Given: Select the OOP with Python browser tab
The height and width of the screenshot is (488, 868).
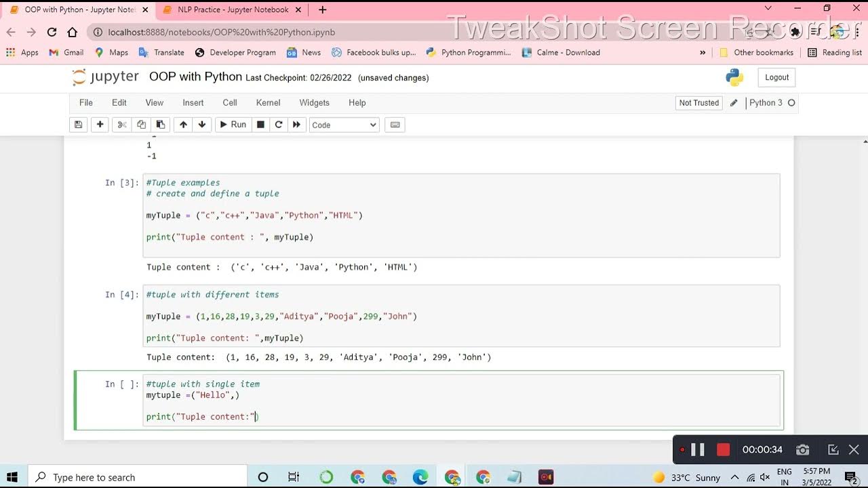Looking at the screenshot, I should coord(78,9).
